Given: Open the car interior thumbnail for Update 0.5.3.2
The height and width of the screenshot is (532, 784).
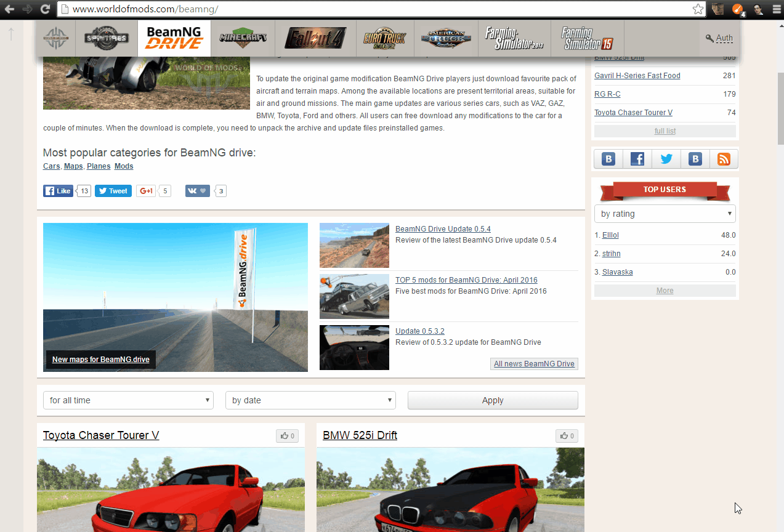Looking at the screenshot, I should [x=354, y=347].
